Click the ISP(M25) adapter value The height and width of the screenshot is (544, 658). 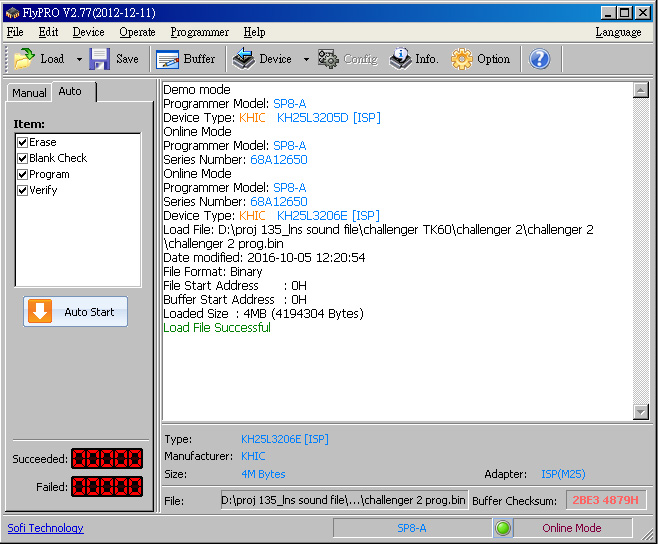tap(563, 474)
